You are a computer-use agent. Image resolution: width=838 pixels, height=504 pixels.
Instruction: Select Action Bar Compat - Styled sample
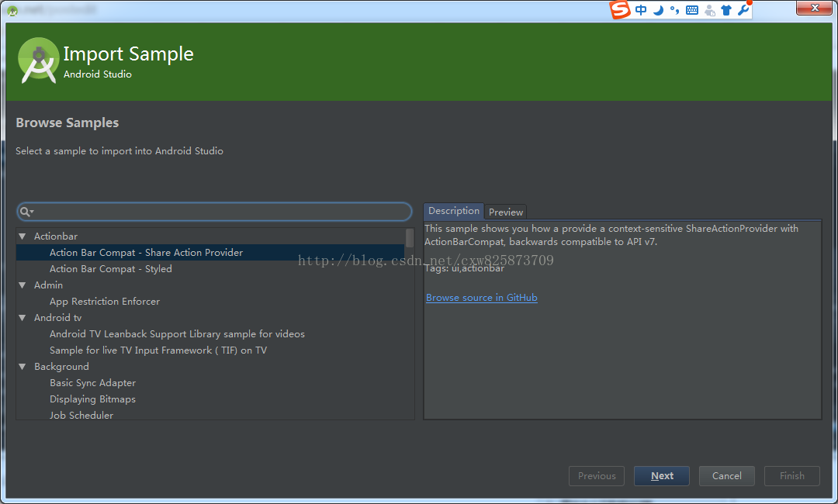[x=111, y=269]
